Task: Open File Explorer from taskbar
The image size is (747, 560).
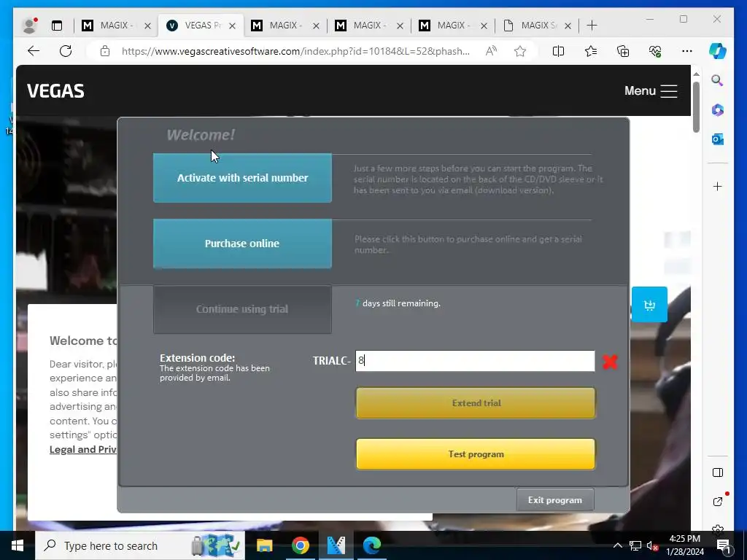Action: pos(264,545)
